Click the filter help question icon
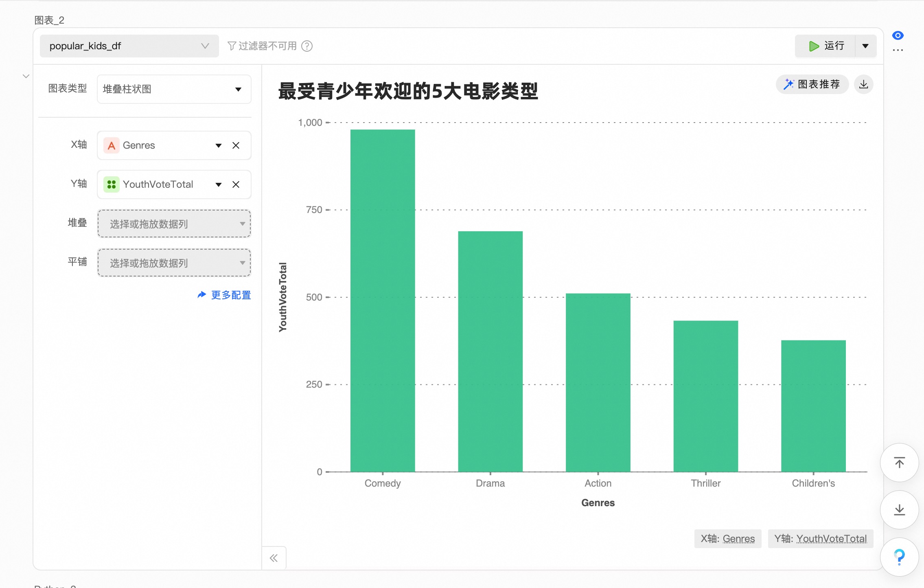The image size is (924, 588). (307, 46)
